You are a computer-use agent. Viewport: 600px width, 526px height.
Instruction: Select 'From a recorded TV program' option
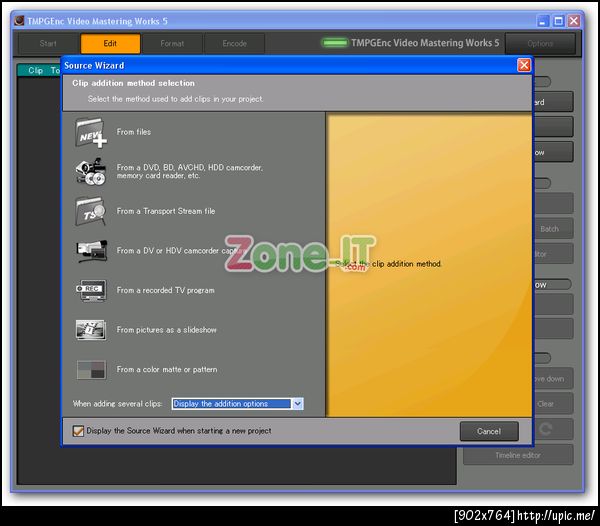pos(165,290)
